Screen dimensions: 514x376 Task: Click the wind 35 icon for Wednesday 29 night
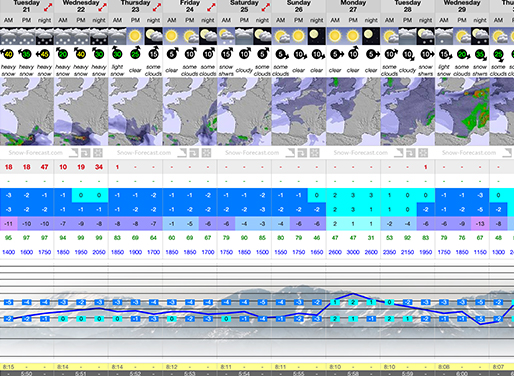(480, 54)
